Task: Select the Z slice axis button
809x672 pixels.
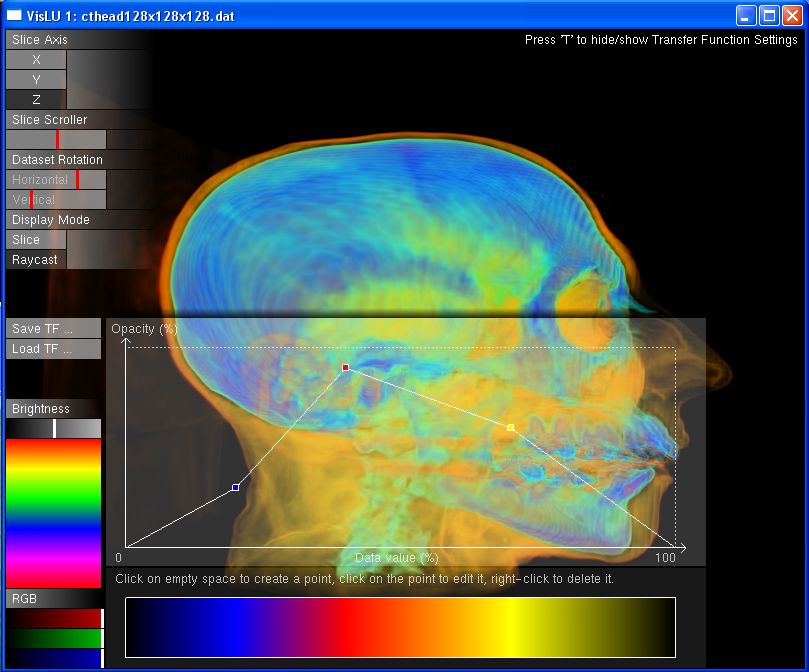Action: click(36, 100)
